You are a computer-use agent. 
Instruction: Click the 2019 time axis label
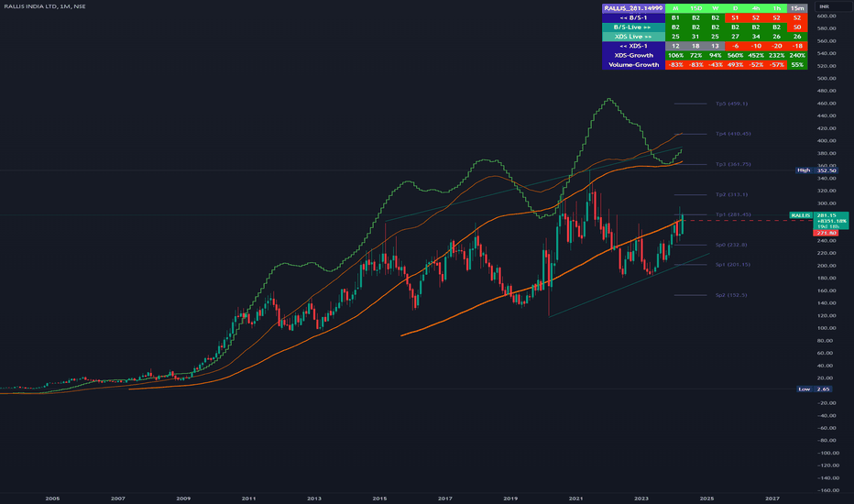510,499
